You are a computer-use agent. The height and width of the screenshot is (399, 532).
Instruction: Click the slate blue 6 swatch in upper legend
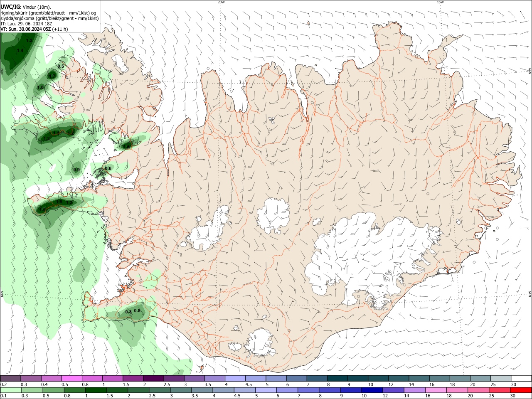pyautogui.click(x=297, y=379)
